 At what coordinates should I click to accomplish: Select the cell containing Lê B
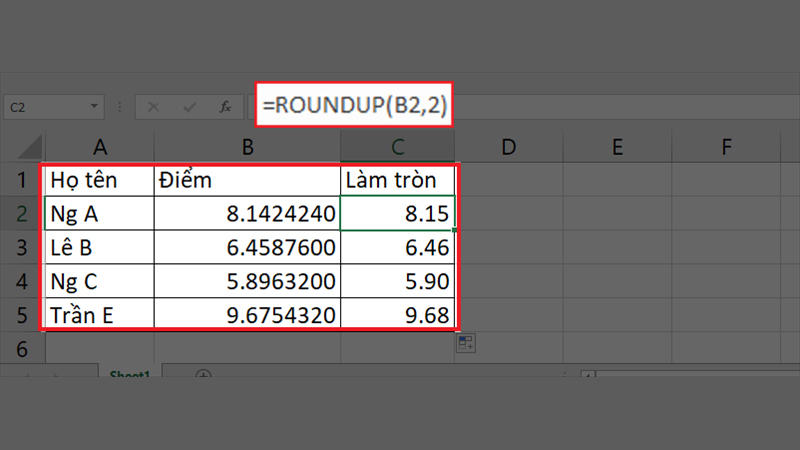[x=100, y=247]
